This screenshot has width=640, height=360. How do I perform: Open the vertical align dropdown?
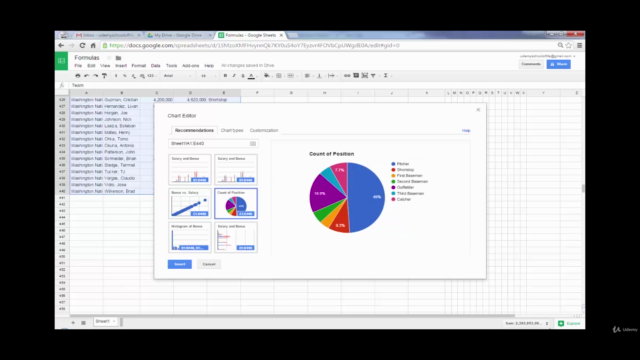tap(320, 76)
